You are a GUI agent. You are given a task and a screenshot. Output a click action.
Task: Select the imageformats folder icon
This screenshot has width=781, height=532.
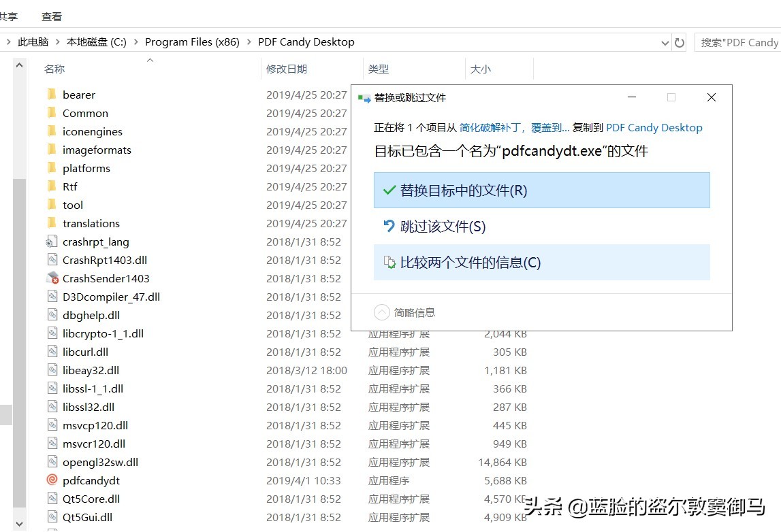tap(52, 150)
